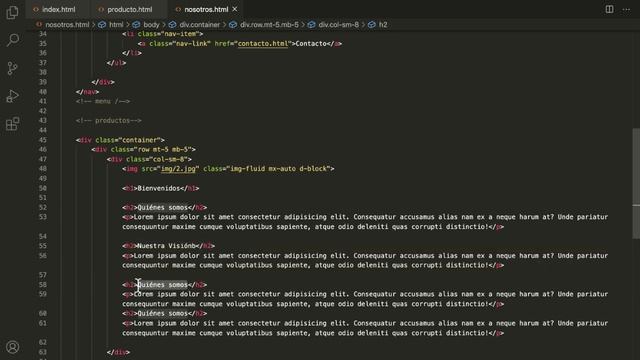Click the 'Bienvenidos' heading text
The width and height of the screenshot is (640, 360).
click(159, 188)
